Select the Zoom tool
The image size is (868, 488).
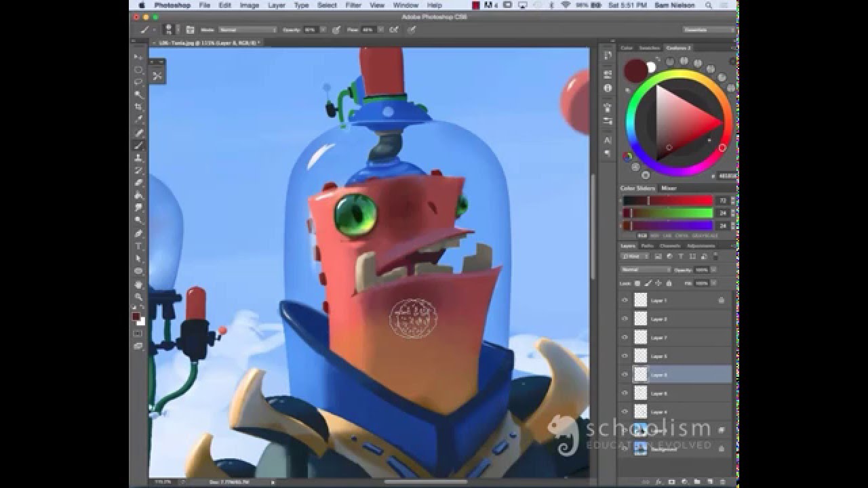point(138,296)
